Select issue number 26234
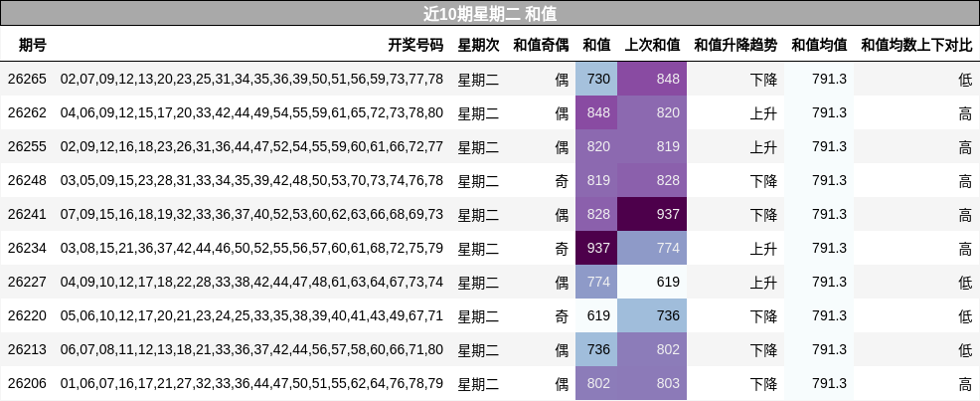Viewport: 980px width, 401px height. tap(27, 248)
